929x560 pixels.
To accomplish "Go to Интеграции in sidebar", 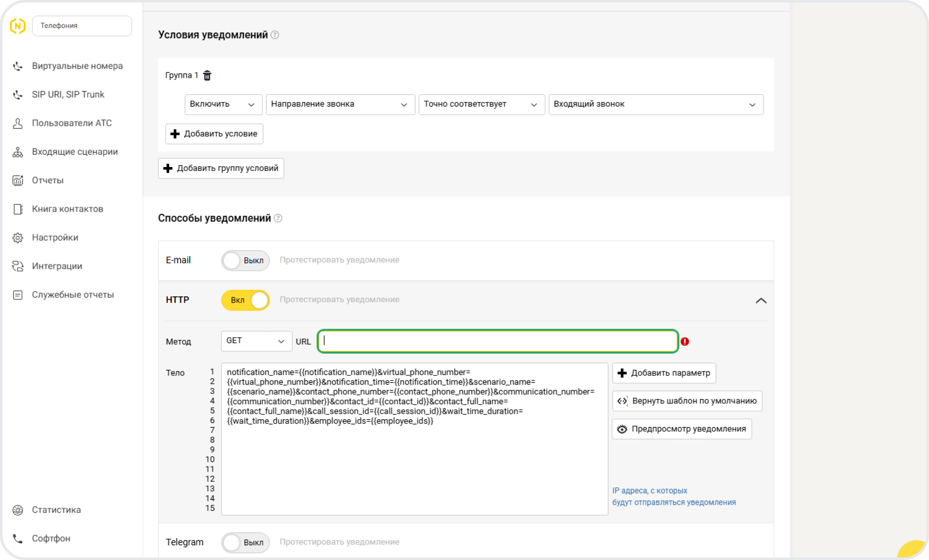I will pyautogui.click(x=57, y=266).
